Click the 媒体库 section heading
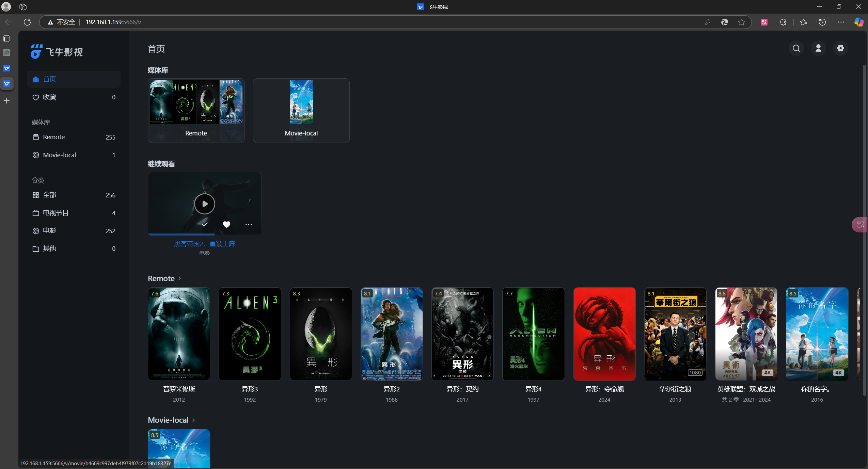Screen dimensions: 868x469 (x=158, y=70)
